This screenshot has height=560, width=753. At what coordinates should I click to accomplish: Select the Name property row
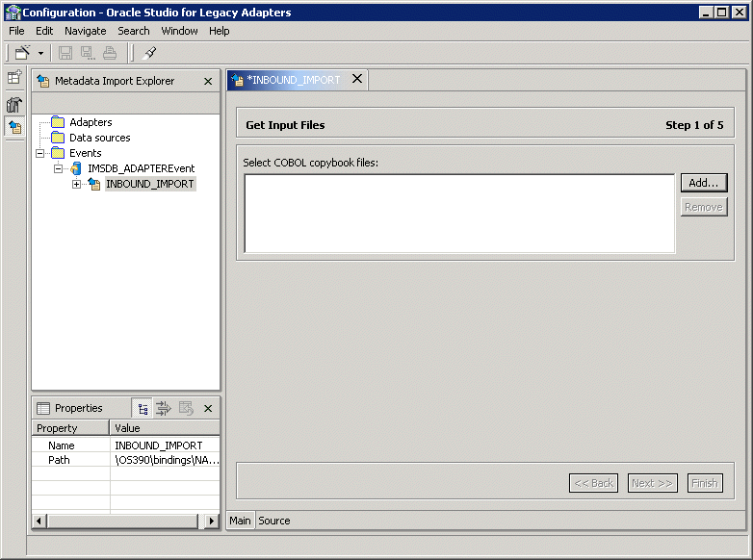pyautogui.click(x=126, y=445)
